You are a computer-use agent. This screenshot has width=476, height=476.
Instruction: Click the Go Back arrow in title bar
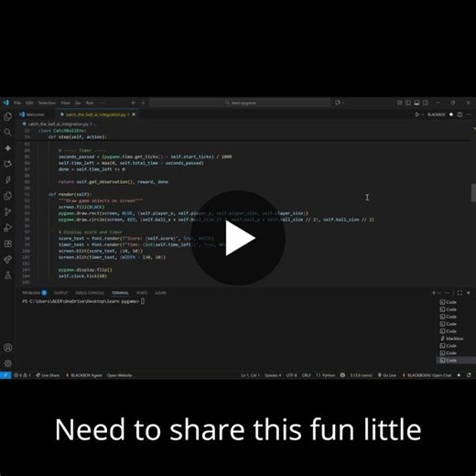(x=134, y=103)
